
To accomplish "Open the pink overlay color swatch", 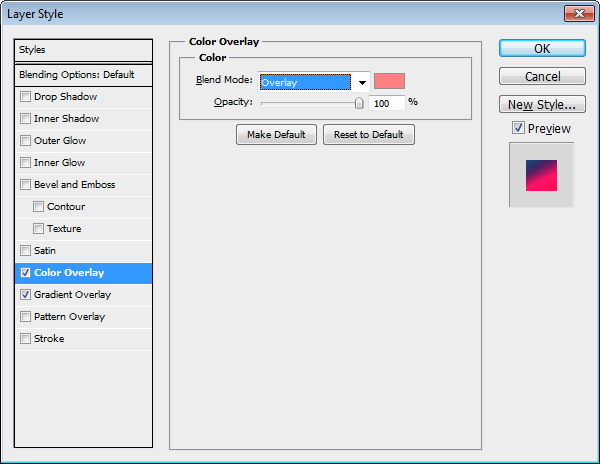I will (389, 82).
